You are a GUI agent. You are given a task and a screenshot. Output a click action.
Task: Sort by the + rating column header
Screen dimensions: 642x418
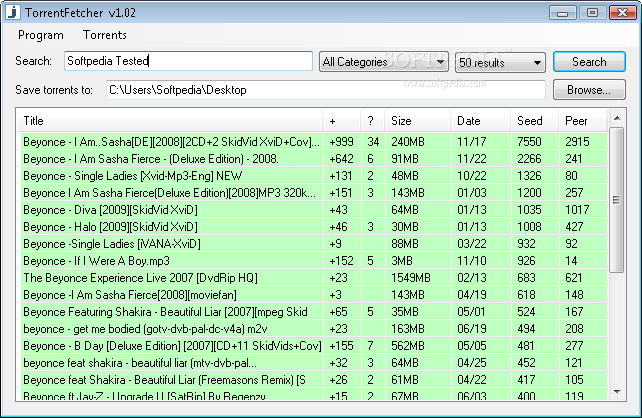[x=341, y=121]
